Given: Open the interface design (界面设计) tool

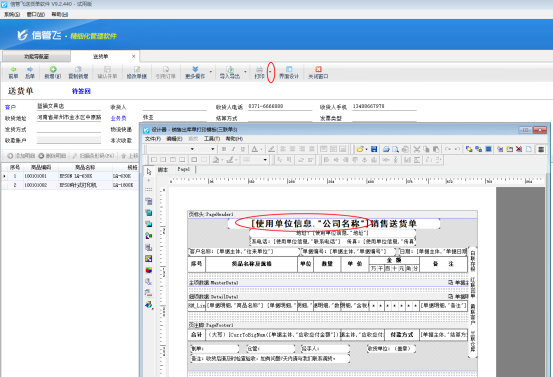Looking at the screenshot, I should tap(289, 72).
